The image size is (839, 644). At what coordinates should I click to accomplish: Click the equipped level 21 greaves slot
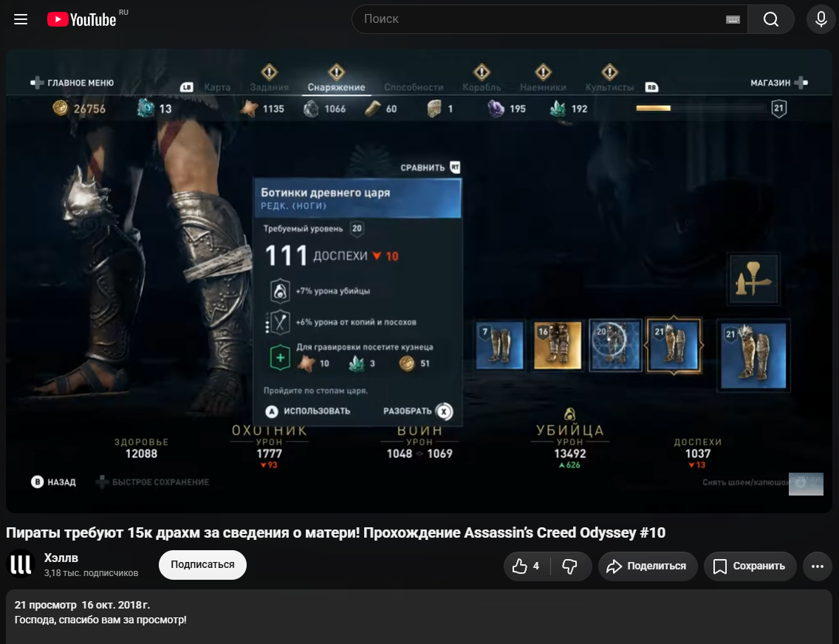(x=753, y=356)
